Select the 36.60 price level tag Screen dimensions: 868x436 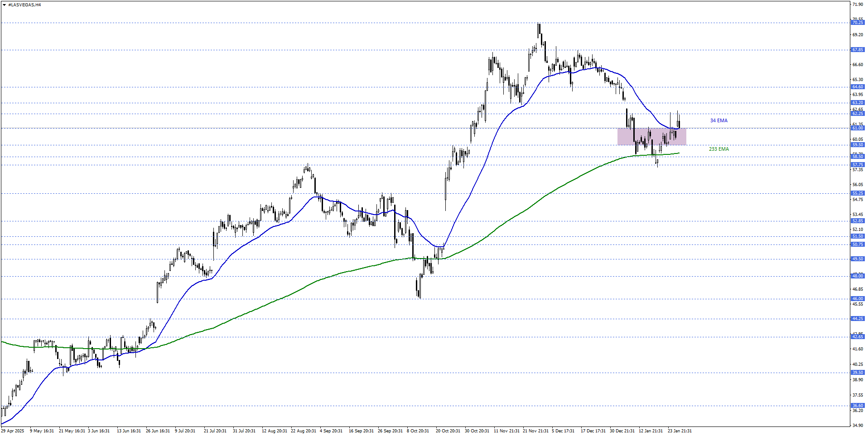tap(857, 406)
